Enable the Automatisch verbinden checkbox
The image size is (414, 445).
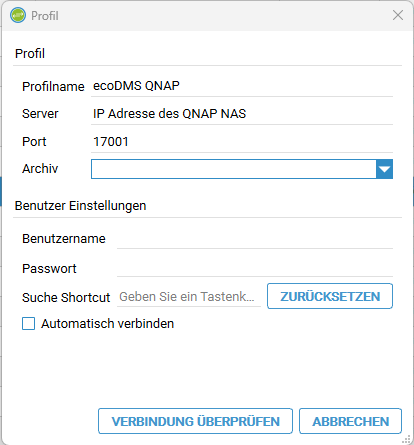tap(28, 324)
